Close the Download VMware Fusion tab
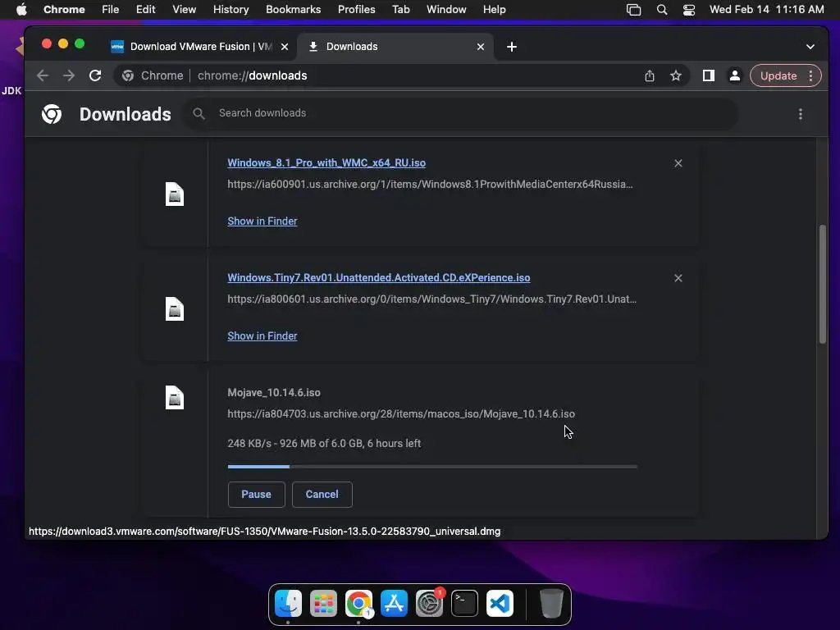 tap(285, 47)
